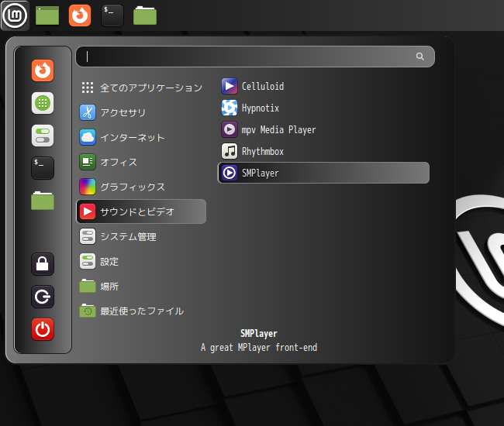Open 場所 places category
Viewport: 504px width, 426px height.
click(x=141, y=286)
